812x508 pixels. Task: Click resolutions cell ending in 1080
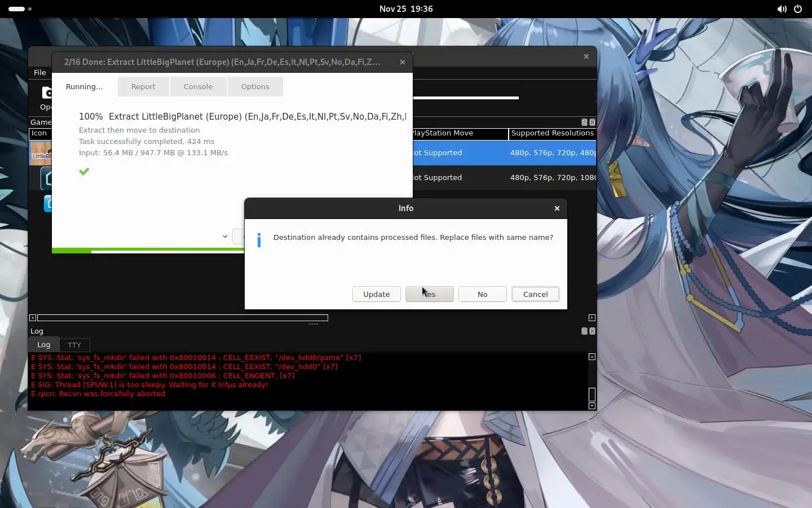[553, 178]
